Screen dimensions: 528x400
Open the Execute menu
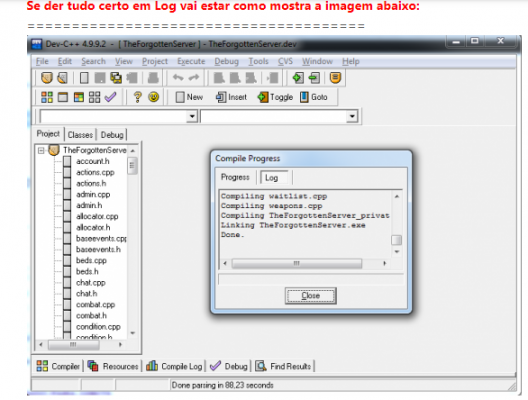(191, 61)
